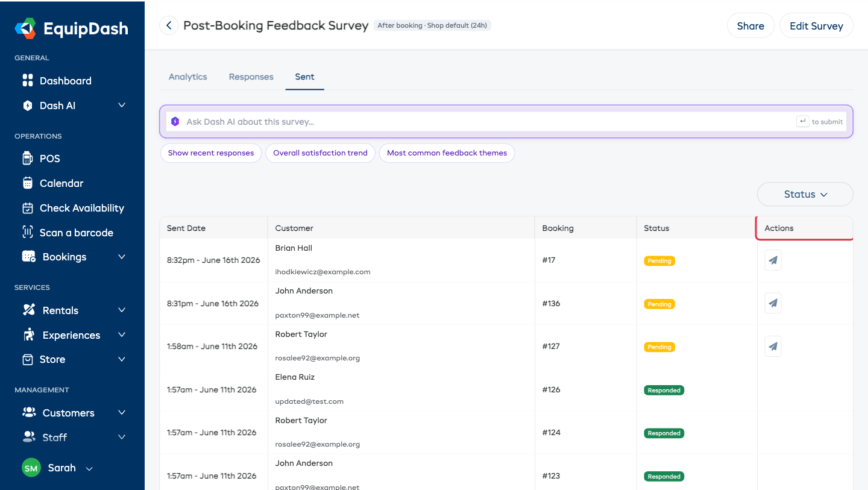Go back using the arrow beside survey title
This screenshot has height=490, width=868.
(169, 25)
